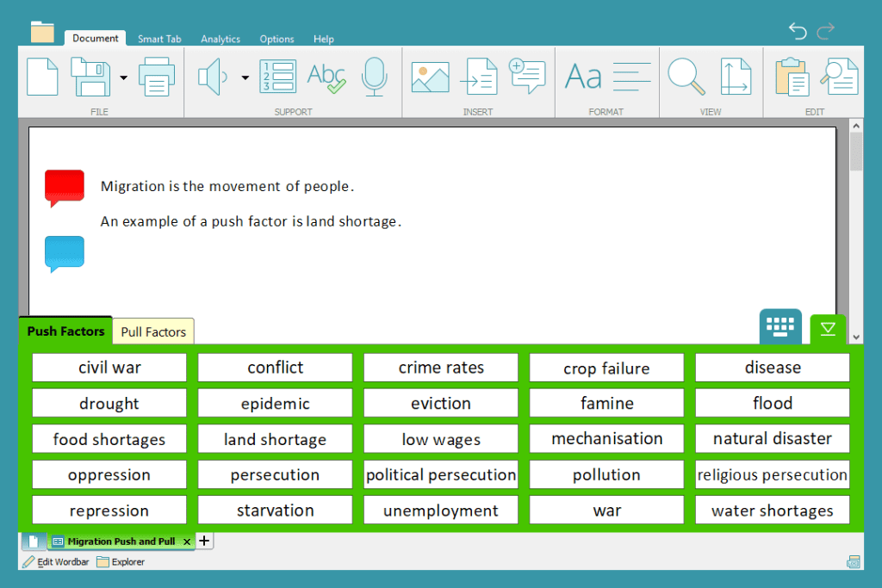
Task: Create a new blank document
Action: tap(42, 77)
